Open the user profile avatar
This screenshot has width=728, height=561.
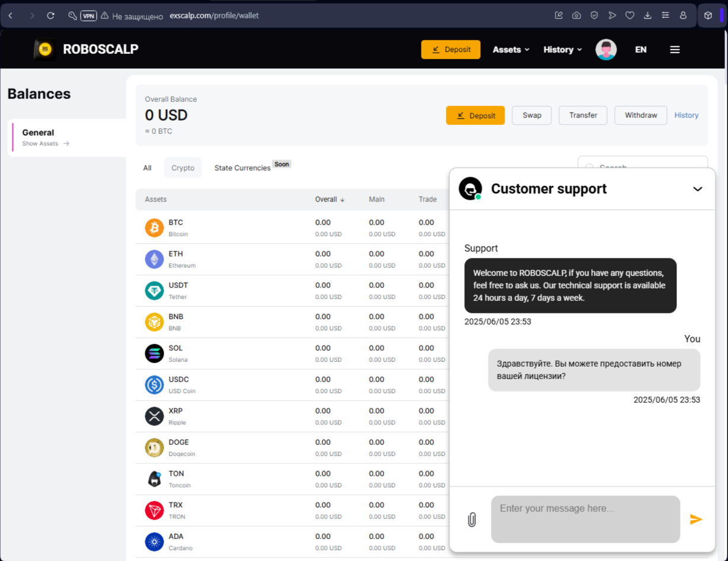click(x=606, y=50)
